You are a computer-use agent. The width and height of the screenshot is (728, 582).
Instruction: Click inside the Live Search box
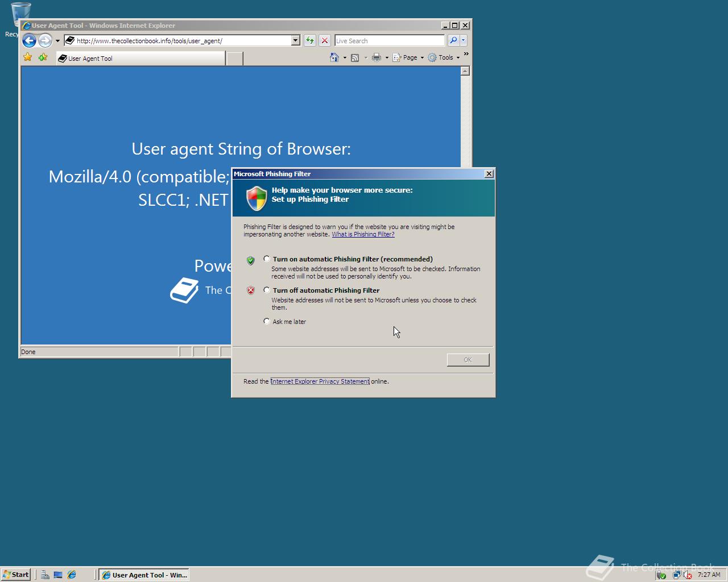390,40
